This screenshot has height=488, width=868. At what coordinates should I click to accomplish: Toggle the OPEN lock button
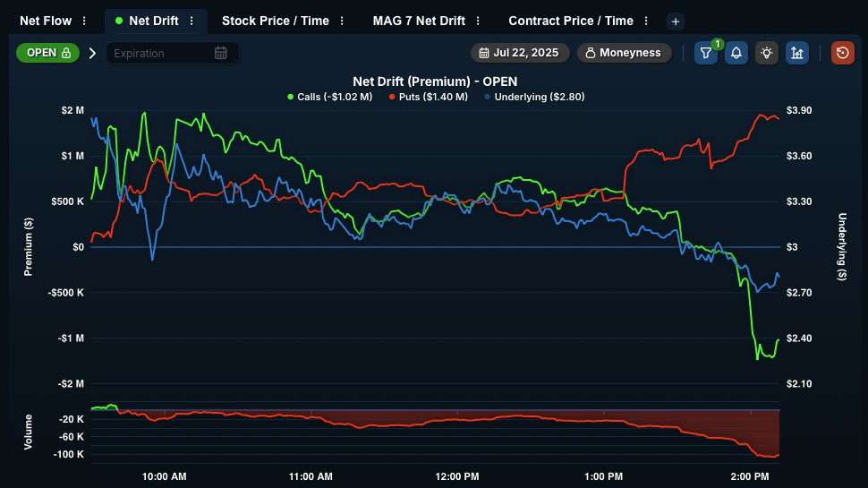48,53
